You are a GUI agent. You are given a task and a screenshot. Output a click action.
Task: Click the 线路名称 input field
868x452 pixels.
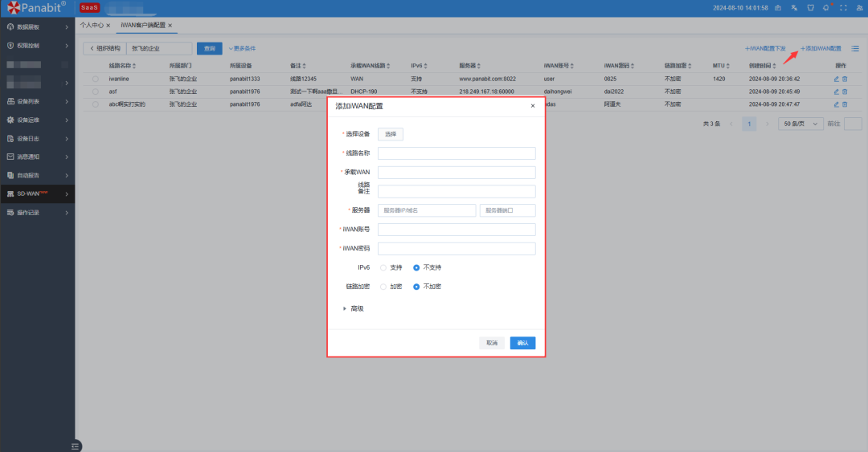pyautogui.click(x=457, y=153)
